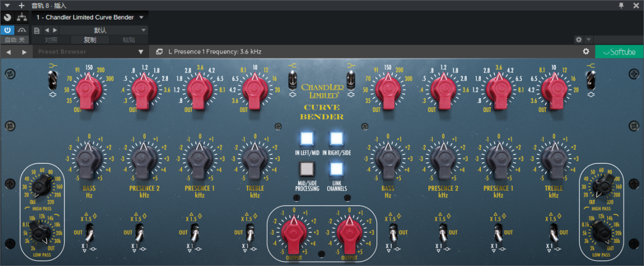Viewport: 644px width, 266px height.
Task: Go to previous preset arrow
Action: (x=46, y=30)
